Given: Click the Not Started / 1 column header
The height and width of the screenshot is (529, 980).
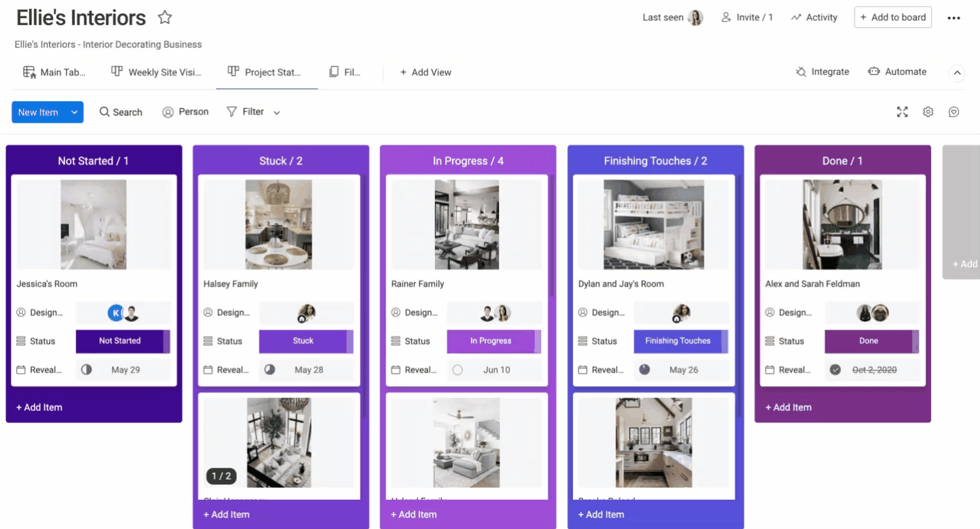Looking at the screenshot, I should pyautogui.click(x=94, y=161).
